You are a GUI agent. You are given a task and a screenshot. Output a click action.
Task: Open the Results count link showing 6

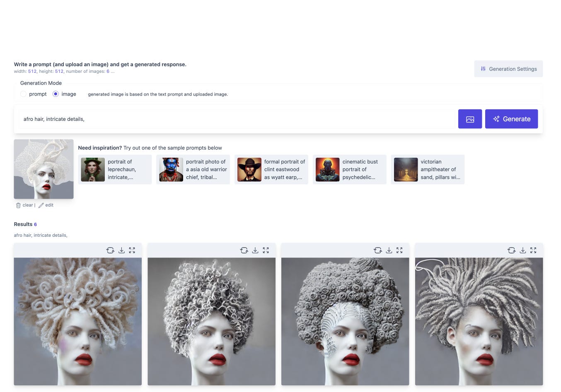[x=34, y=224]
